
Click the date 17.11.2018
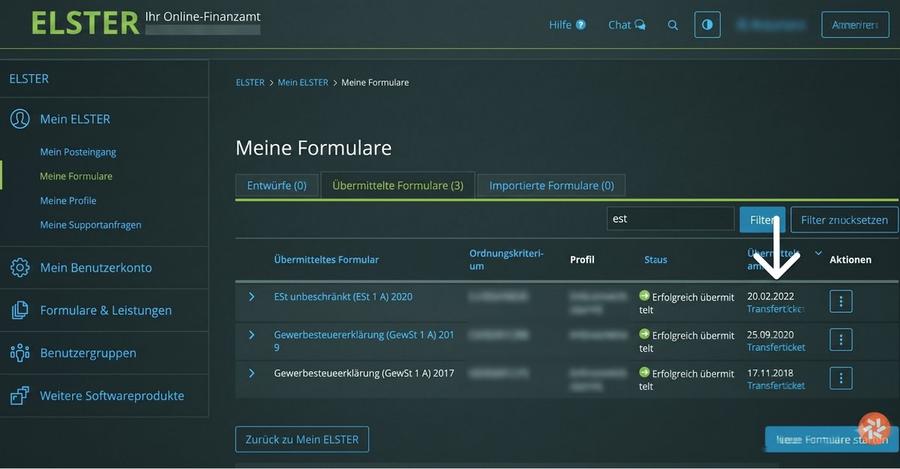coord(770,373)
